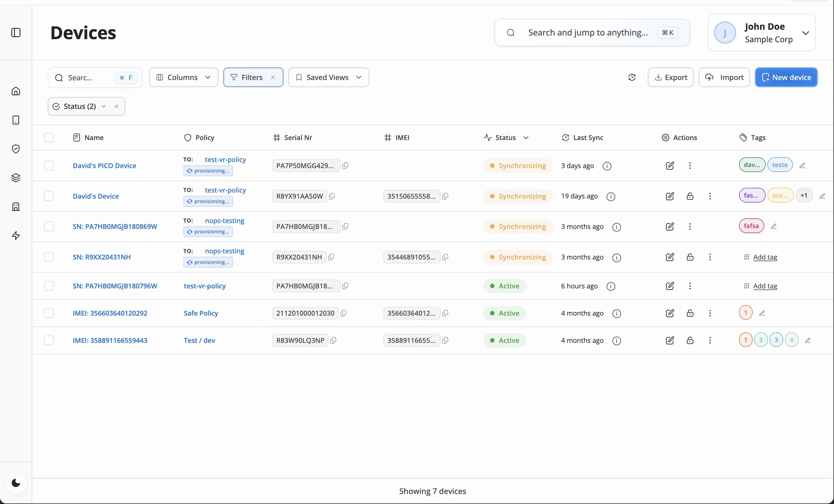The width and height of the screenshot is (834, 504).
Task: Toggle the sidebar panel icon
Action: pos(16,33)
